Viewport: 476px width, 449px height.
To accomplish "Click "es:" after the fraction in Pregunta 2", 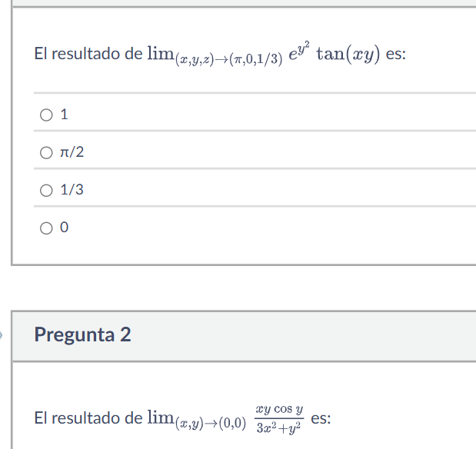I will pyautogui.click(x=321, y=418).
